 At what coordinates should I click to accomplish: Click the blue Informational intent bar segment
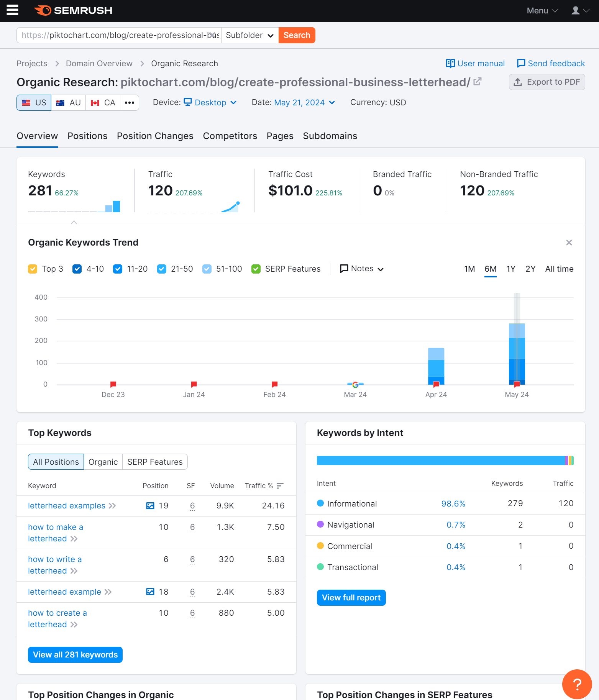[441, 461]
